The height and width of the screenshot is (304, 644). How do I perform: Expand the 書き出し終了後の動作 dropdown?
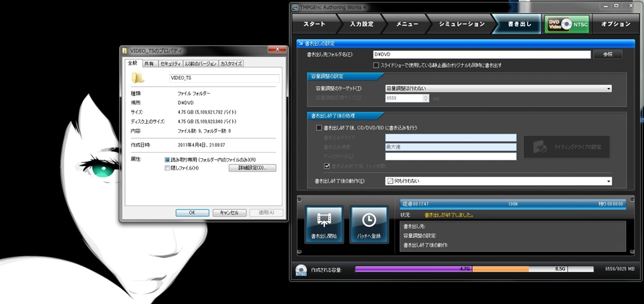click(498, 181)
